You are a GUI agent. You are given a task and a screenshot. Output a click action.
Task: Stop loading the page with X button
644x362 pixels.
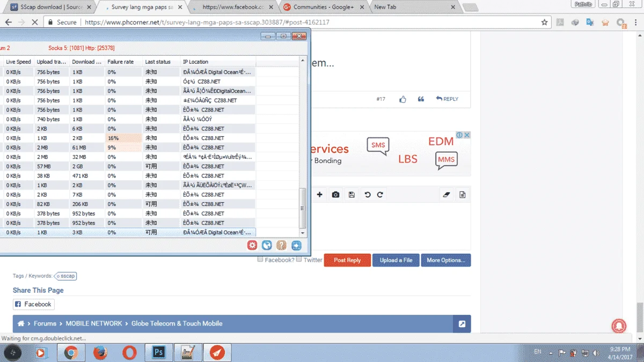click(x=35, y=23)
